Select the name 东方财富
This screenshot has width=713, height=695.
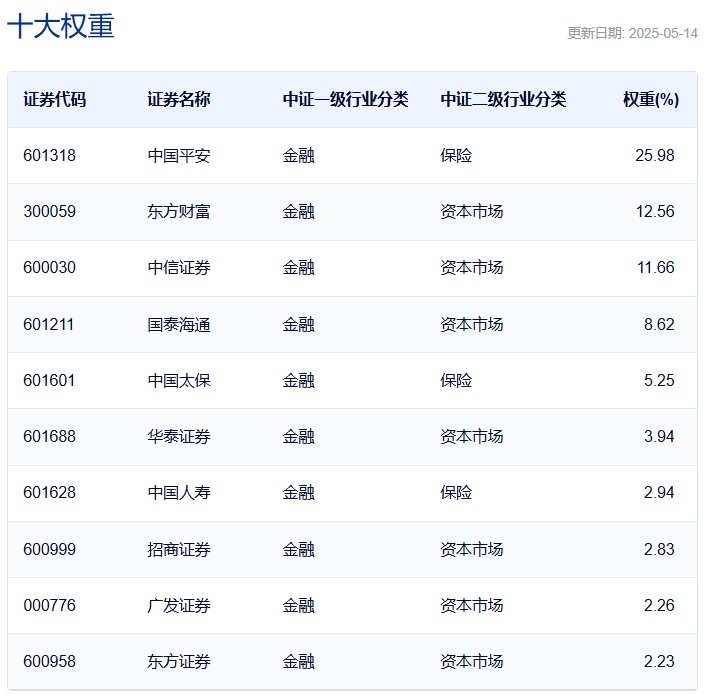tap(179, 212)
